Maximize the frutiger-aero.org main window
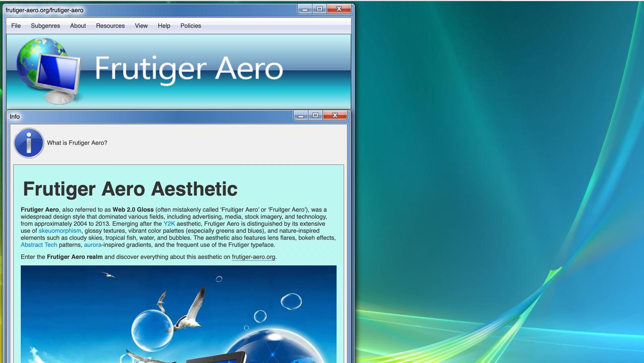The height and width of the screenshot is (363, 644). point(319,9)
